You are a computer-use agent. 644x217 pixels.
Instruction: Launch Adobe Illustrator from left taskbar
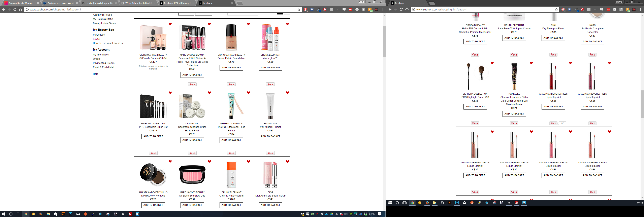[63, 214]
